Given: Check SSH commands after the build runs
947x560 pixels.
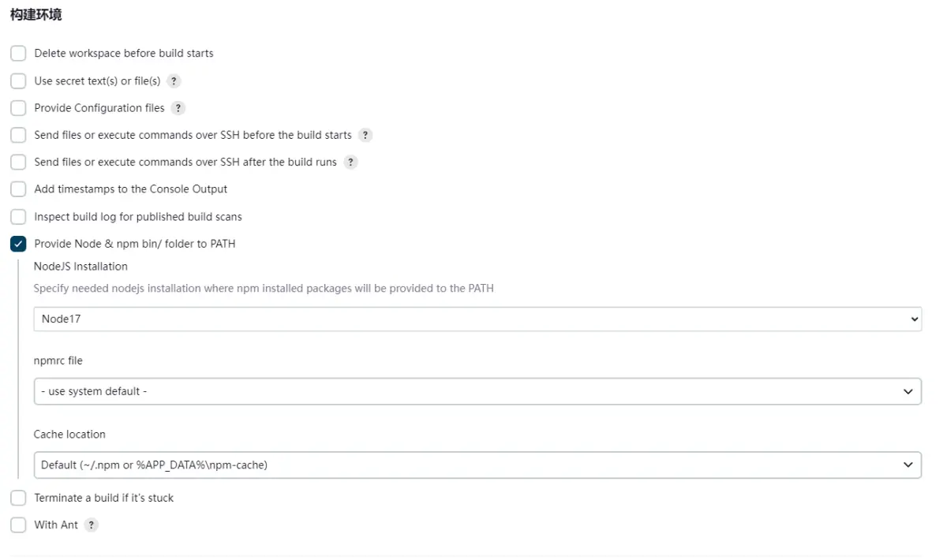Looking at the screenshot, I should [18, 162].
